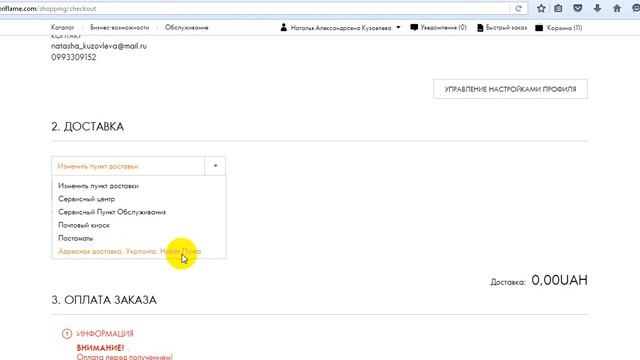640x360 pixels.
Task: Open Быстрый заказ link
Action: (506, 27)
